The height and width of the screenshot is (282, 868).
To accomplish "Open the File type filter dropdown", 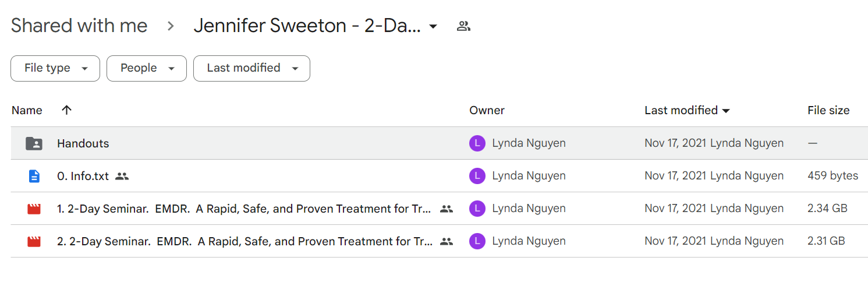I will [x=55, y=68].
